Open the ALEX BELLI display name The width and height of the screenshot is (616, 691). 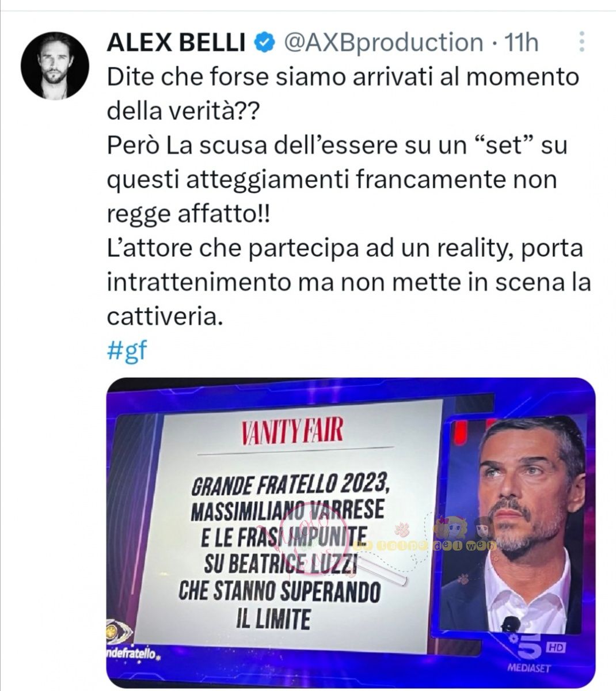[177, 43]
